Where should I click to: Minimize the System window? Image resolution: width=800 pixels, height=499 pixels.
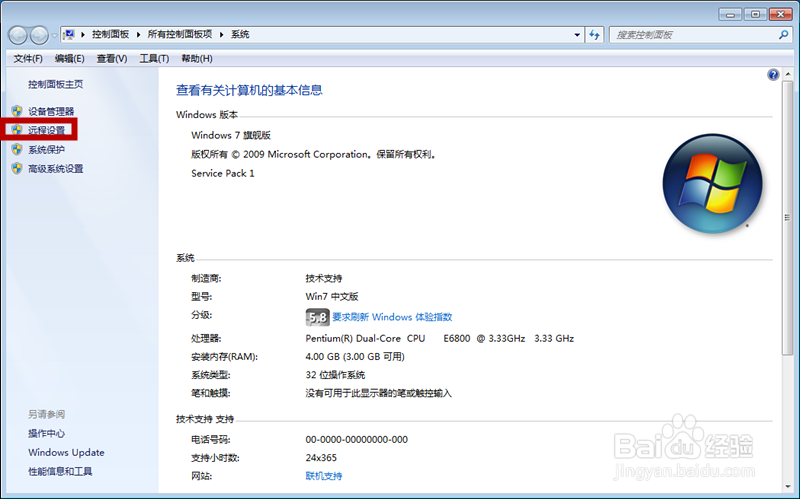click(730, 14)
